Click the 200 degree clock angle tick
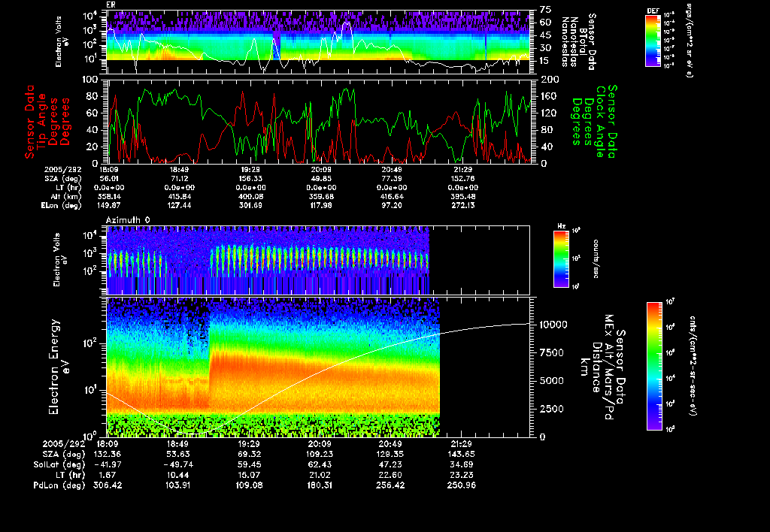Viewport: 770px width, 532px height. pos(551,80)
